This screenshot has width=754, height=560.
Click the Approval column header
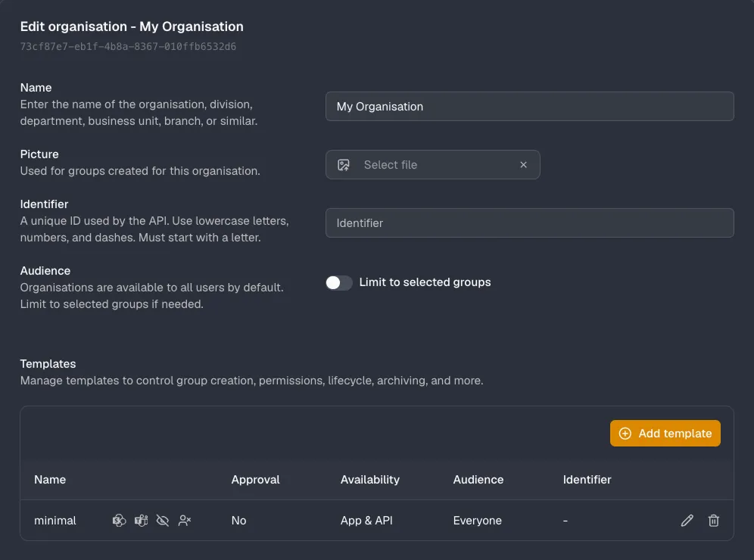pyautogui.click(x=255, y=480)
